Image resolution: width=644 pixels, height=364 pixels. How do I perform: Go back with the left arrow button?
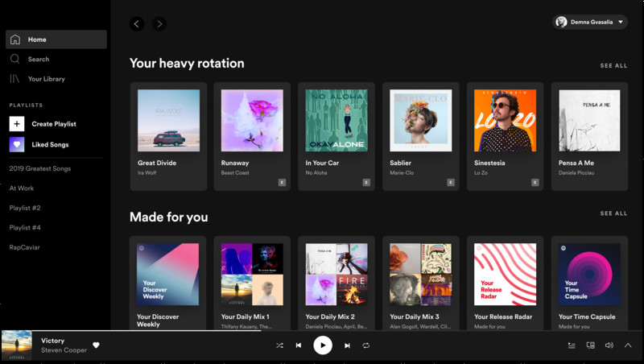tap(137, 24)
